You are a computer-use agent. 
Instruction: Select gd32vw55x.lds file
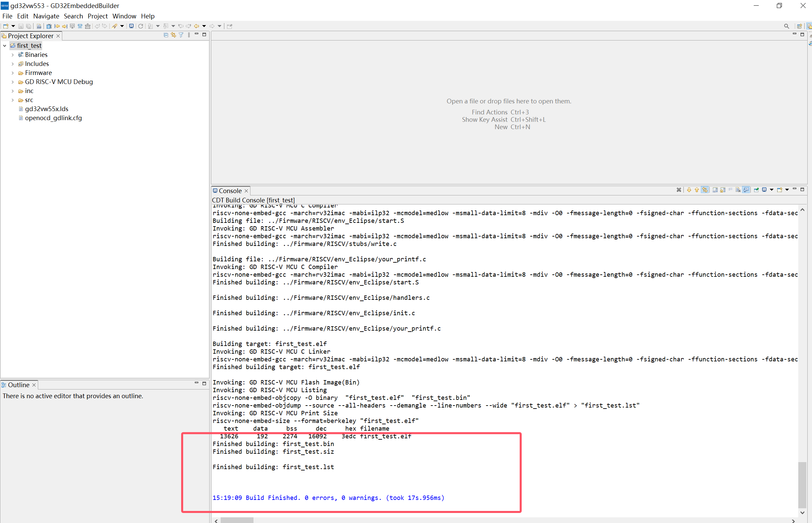point(47,109)
